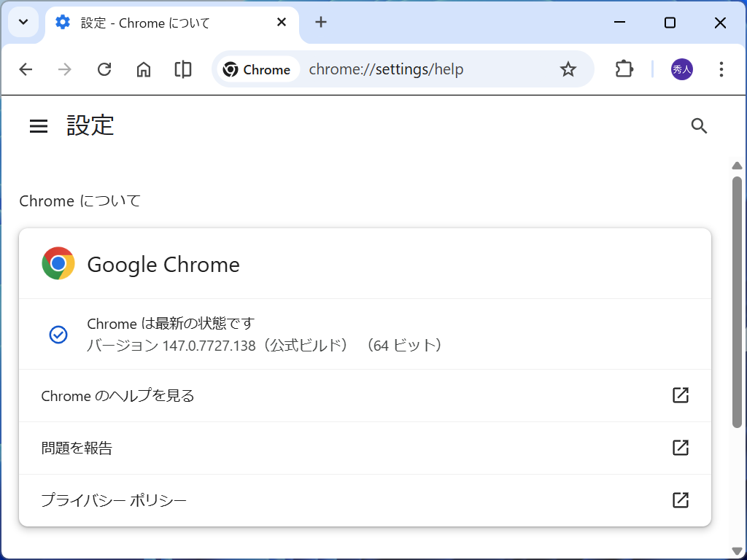
Task: Open the tab search chevron
Action: [23, 23]
